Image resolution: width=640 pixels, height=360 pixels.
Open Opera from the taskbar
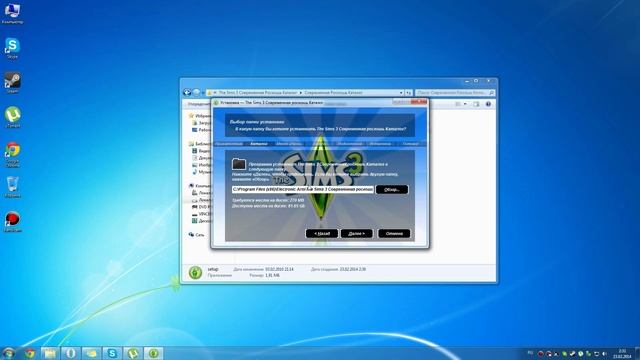[x=71, y=353]
